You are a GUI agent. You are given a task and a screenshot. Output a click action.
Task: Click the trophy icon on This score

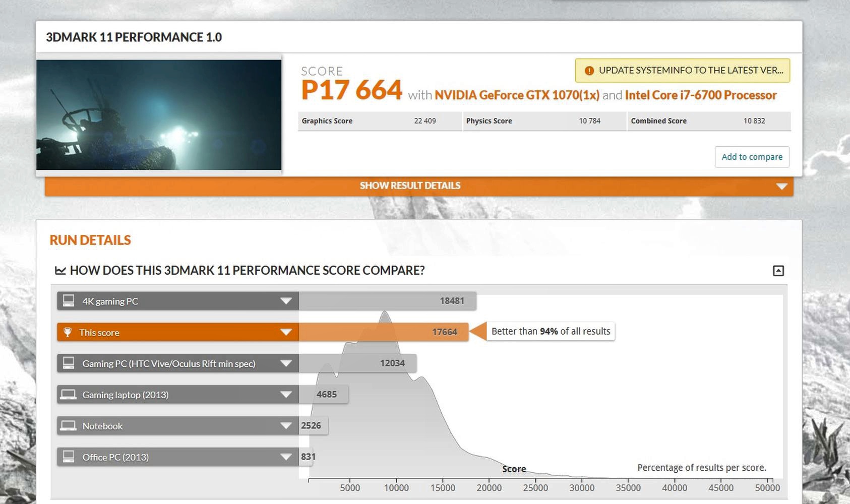point(68,332)
